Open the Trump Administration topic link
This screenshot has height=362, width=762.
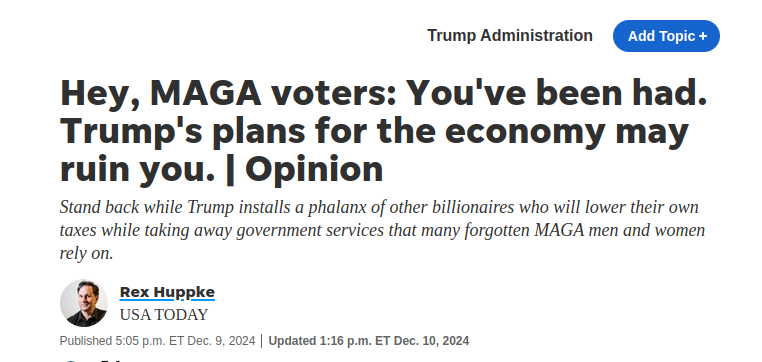[510, 35]
